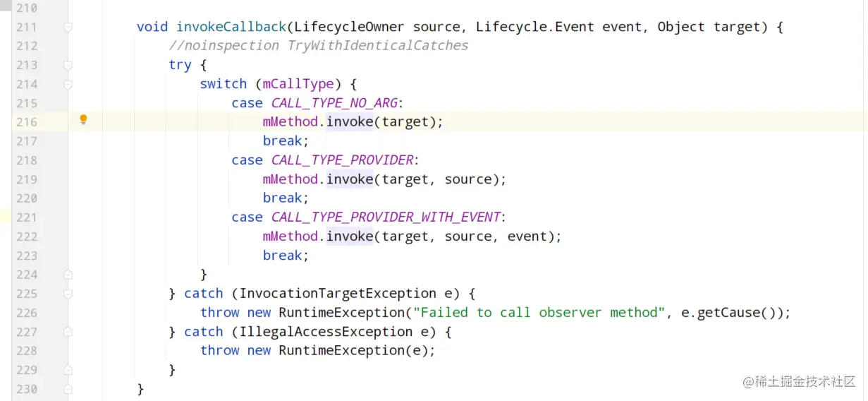Click the yellow lightbulb quick-fix icon
The image size is (868, 401).
[83, 119]
